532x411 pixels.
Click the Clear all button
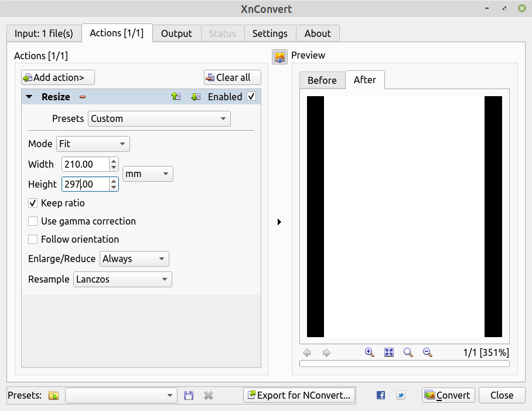pyautogui.click(x=233, y=77)
